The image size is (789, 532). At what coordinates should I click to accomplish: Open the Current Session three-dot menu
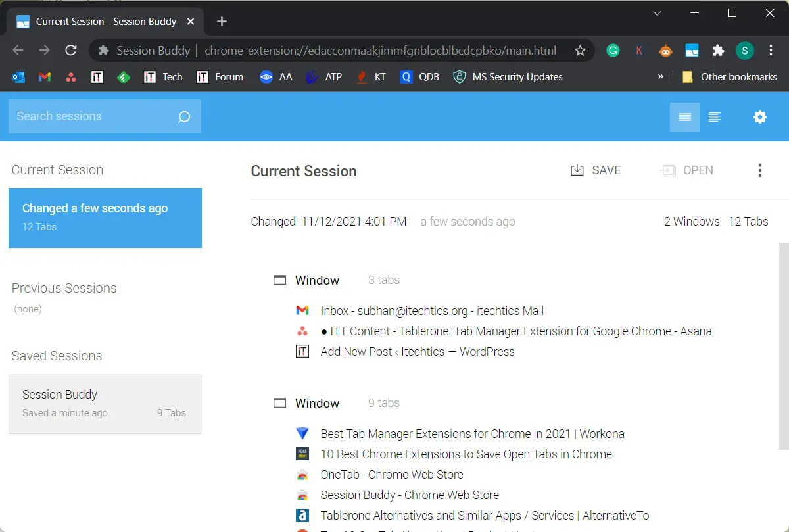pos(760,170)
